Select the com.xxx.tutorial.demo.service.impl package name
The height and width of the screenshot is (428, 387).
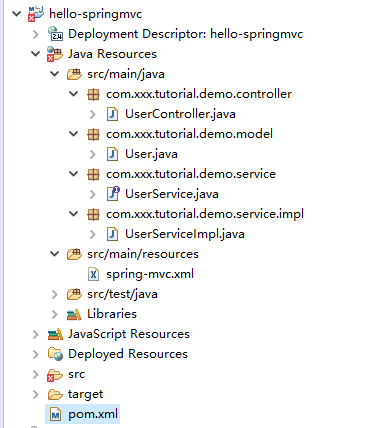205,214
